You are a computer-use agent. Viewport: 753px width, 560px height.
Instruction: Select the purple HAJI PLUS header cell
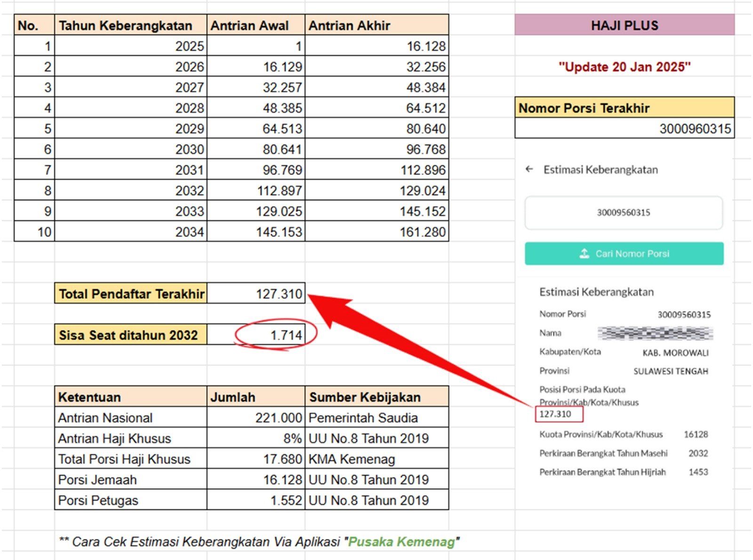tap(624, 25)
